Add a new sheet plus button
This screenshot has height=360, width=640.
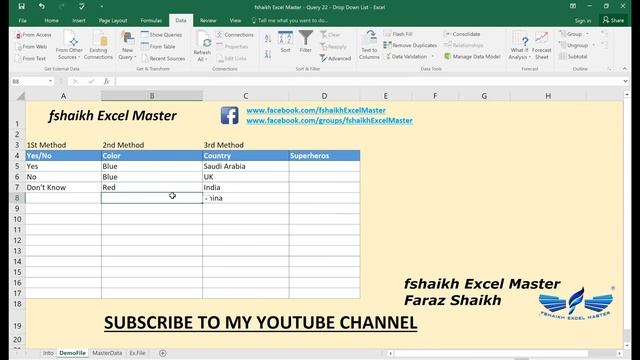162,353
